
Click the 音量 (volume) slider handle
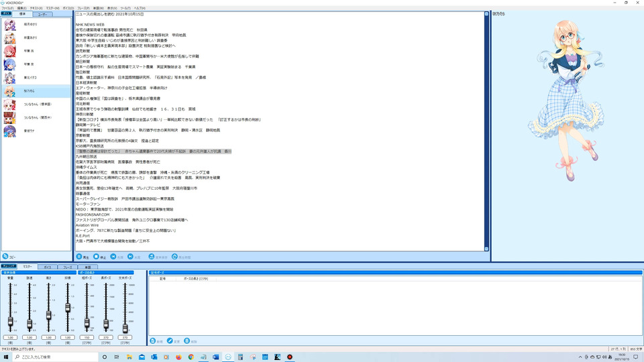[10, 321]
